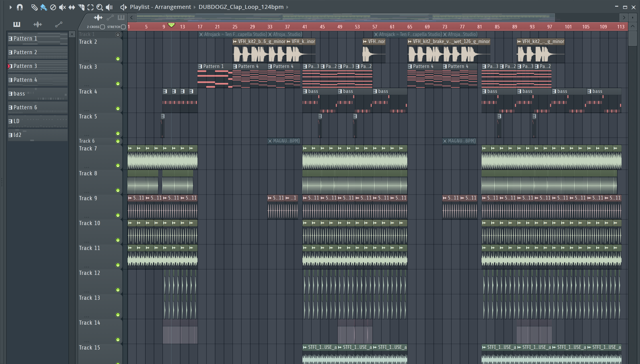Open menu of first S..11 clip on Track 9
The image size is (640, 364).
pyautogui.click(x=130, y=198)
